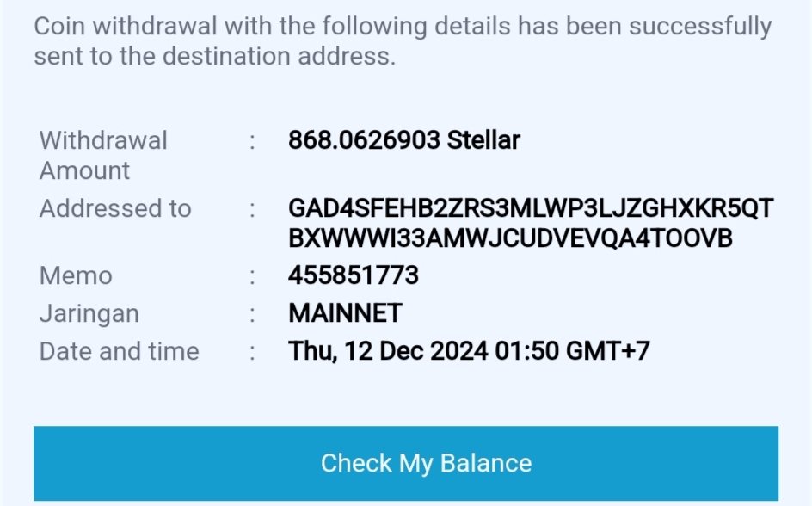The width and height of the screenshot is (812, 506).
Task: Click the Memo field label
Action: point(76,275)
